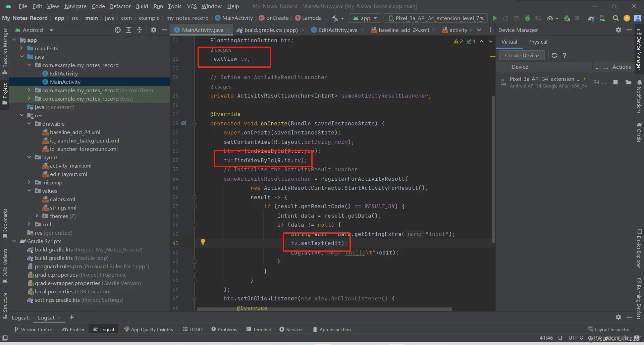Click the Debug app bug icon
This screenshot has height=345, width=644.
pyautogui.click(x=528, y=18)
